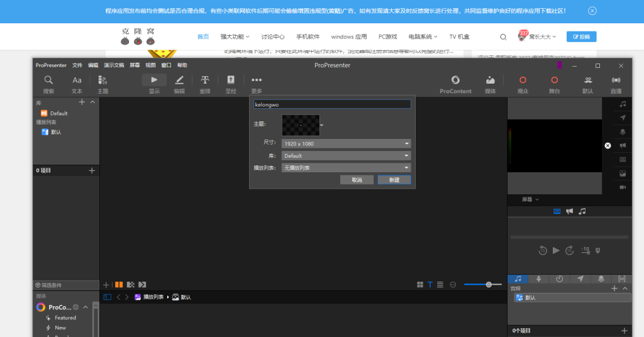This screenshot has height=337, width=644.
Task: Click the playback progress bar
Action: [x=569, y=237]
